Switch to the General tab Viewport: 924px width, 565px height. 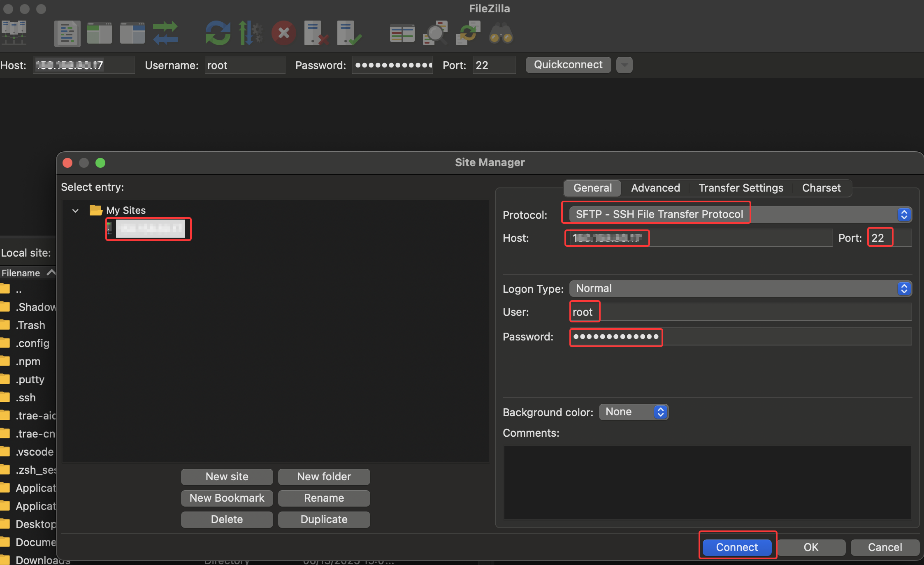pyautogui.click(x=592, y=188)
